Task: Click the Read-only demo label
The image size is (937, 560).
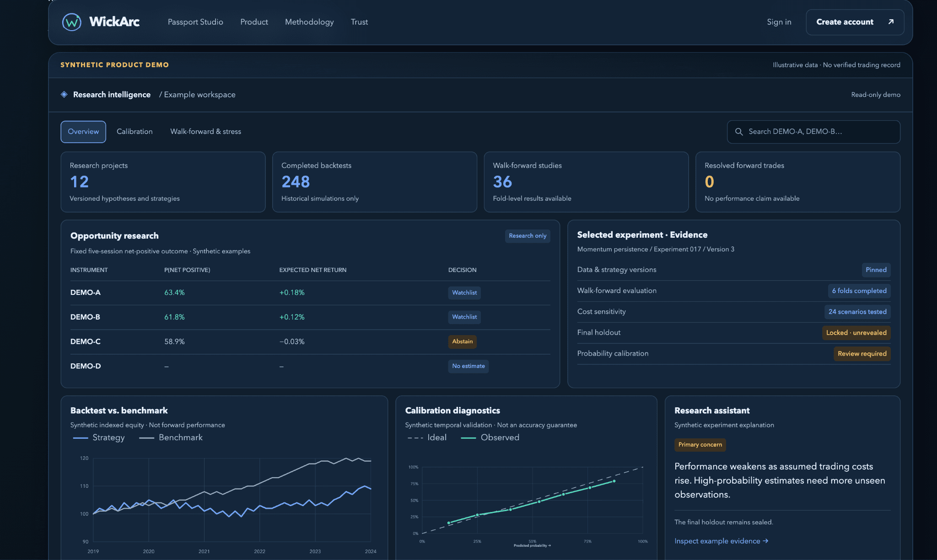Action: click(875, 95)
